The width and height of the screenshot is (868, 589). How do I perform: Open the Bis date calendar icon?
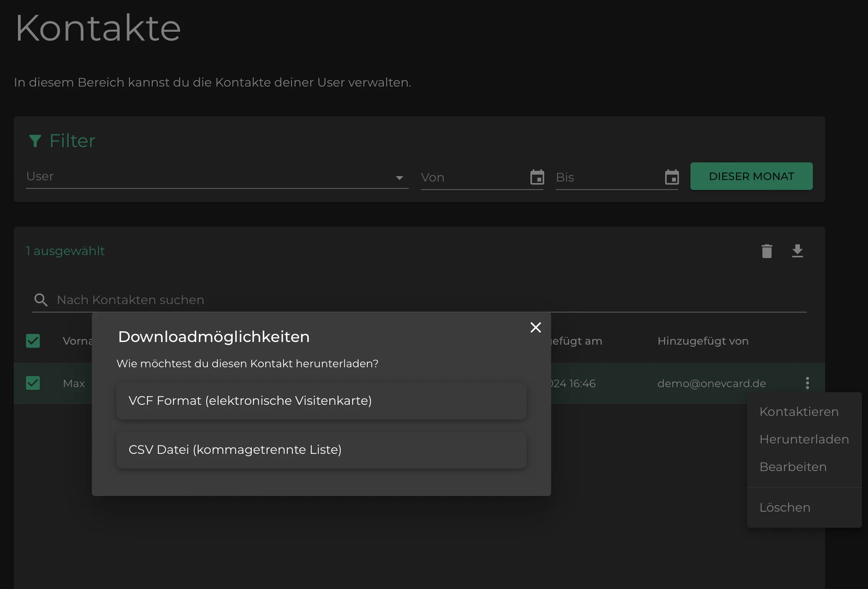[672, 177]
